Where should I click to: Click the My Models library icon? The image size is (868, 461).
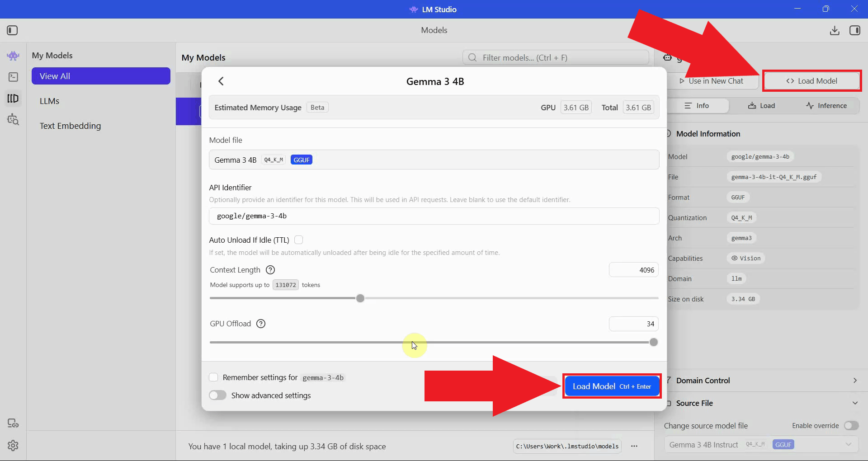tap(13, 99)
